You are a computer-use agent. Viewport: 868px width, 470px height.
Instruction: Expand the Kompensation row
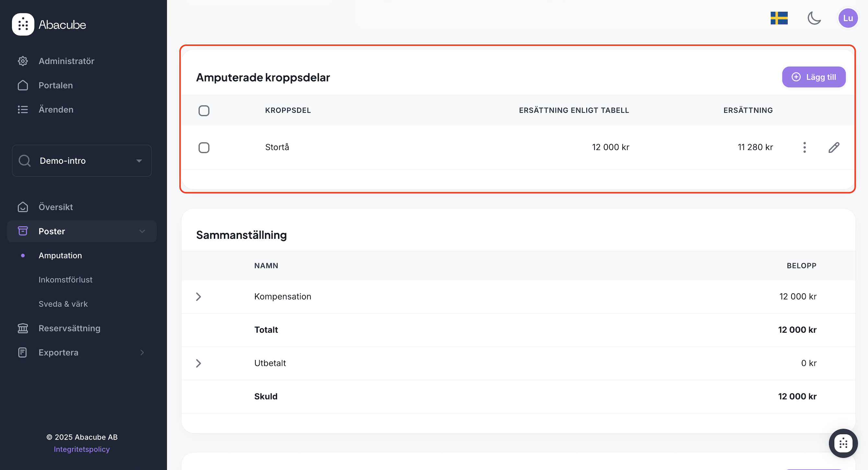click(x=198, y=297)
